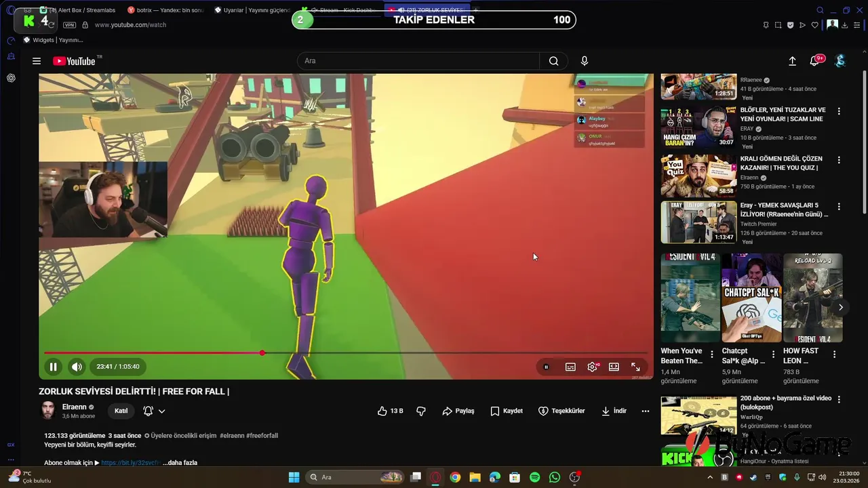Switch to theater mode view

(614, 367)
